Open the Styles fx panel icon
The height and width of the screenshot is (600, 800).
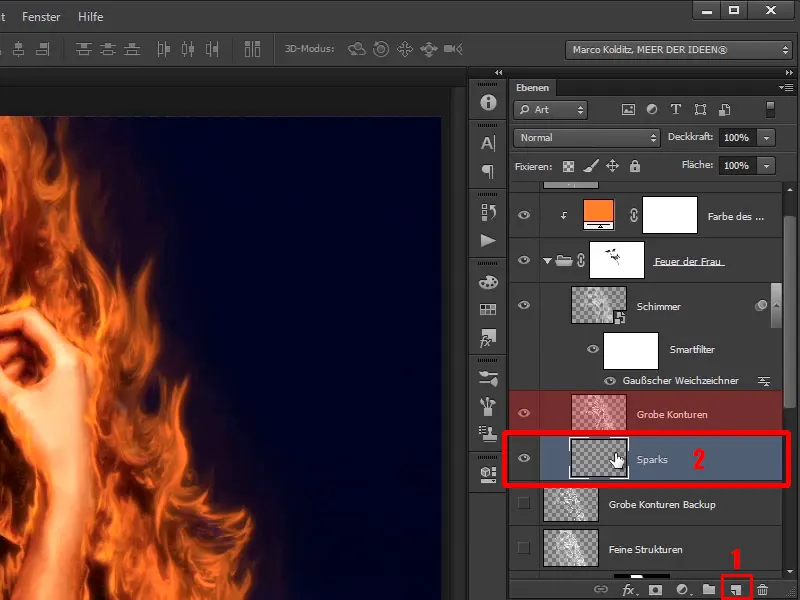[x=488, y=338]
